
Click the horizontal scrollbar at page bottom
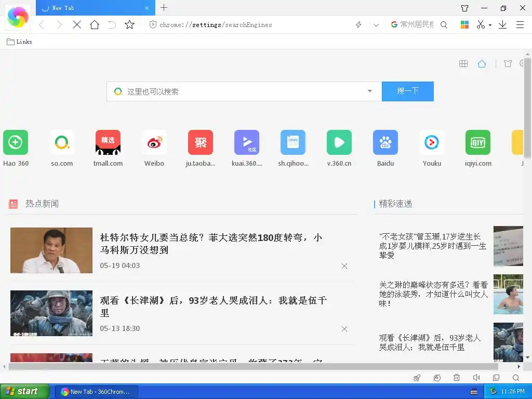253,366
